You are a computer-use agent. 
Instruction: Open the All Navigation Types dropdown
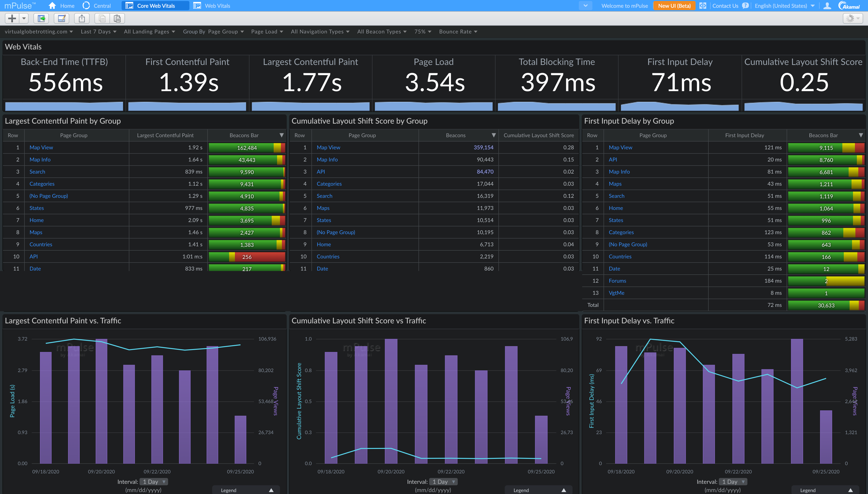pos(320,32)
